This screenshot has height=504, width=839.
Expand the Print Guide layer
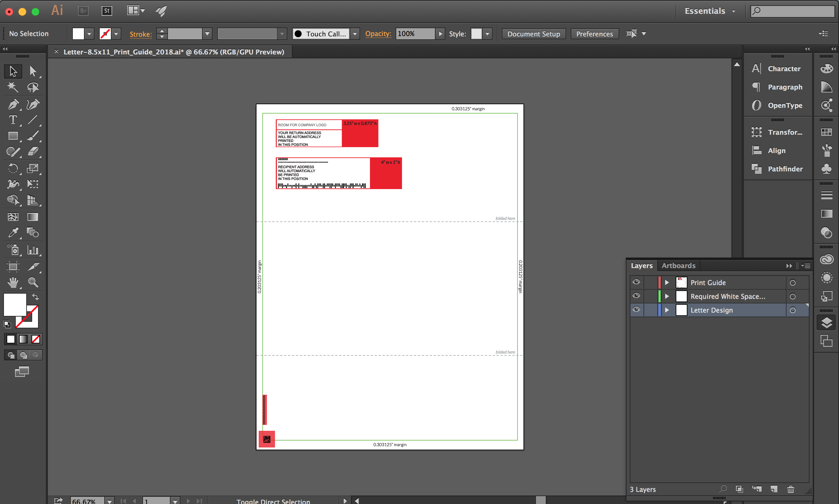[x=667, y=282]
